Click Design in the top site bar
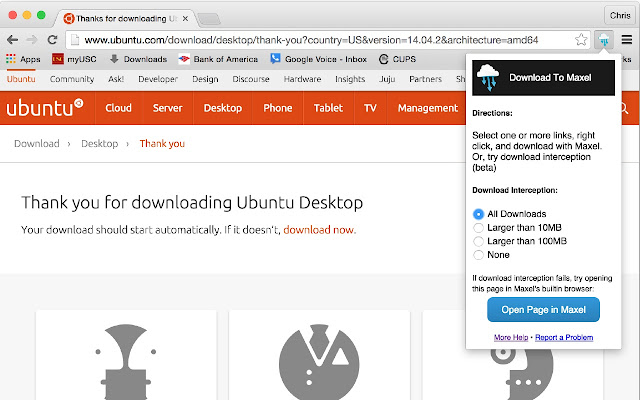Viewport: 640px width, 400px height. 205,79
